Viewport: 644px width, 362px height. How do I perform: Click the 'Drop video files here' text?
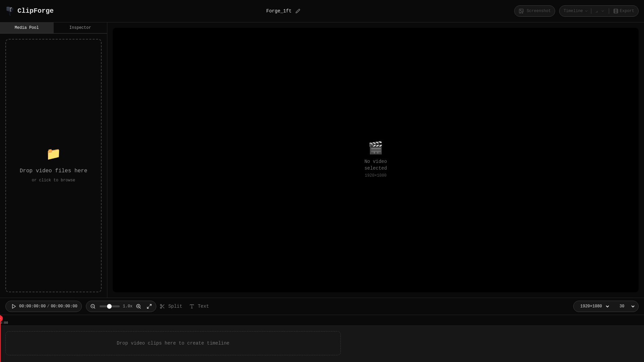pyautogui.click(x=53, y=171)
